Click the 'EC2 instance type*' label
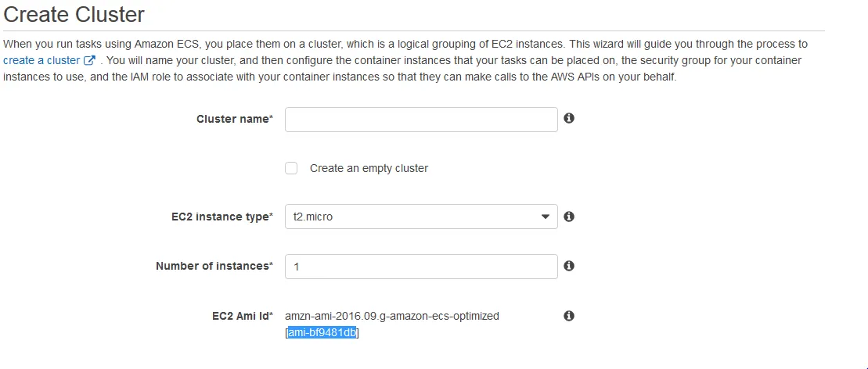 [x=222, y=217]
